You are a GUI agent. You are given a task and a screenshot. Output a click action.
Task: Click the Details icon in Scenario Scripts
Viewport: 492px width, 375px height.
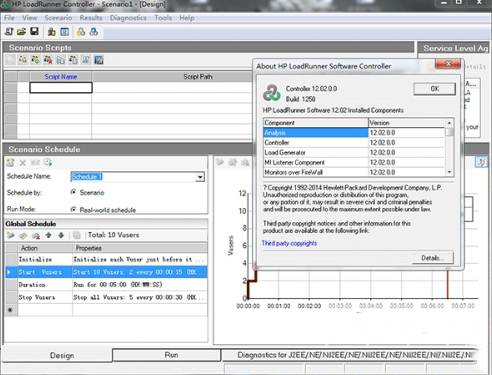73,60
